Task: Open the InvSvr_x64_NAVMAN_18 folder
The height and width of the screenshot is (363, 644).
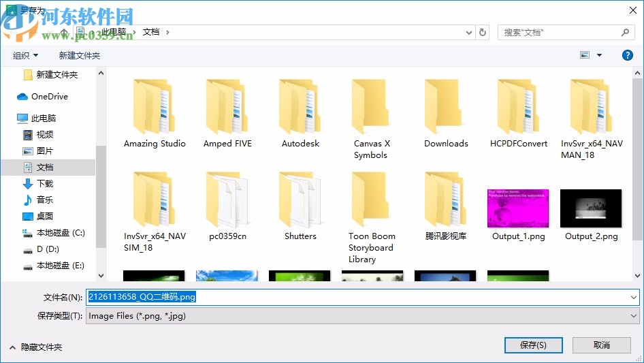Action: coord(592,119)
